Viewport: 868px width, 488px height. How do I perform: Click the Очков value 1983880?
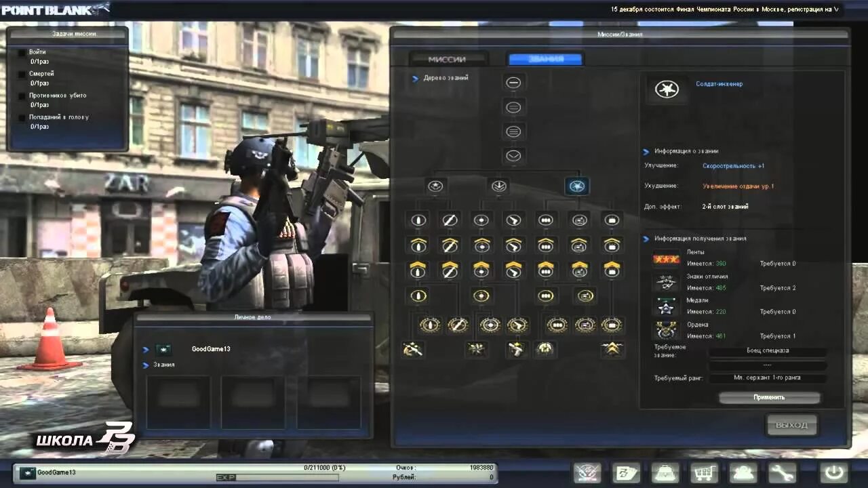click(481, 468)
